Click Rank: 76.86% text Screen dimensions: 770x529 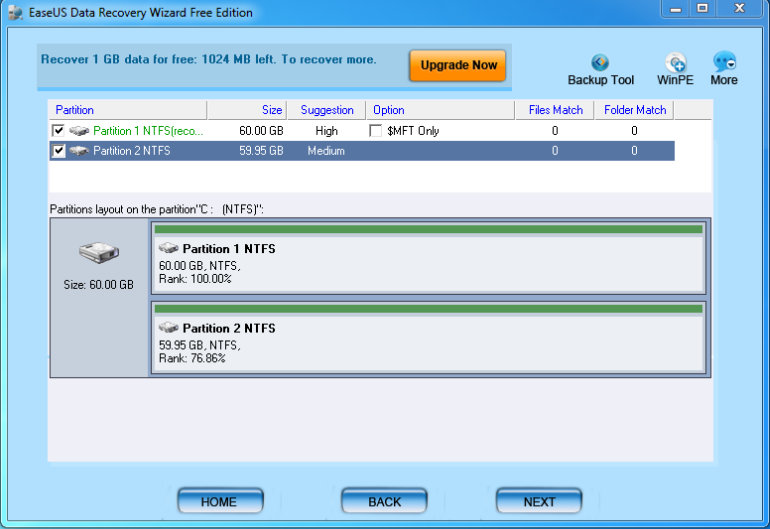[x=192, y=359]
